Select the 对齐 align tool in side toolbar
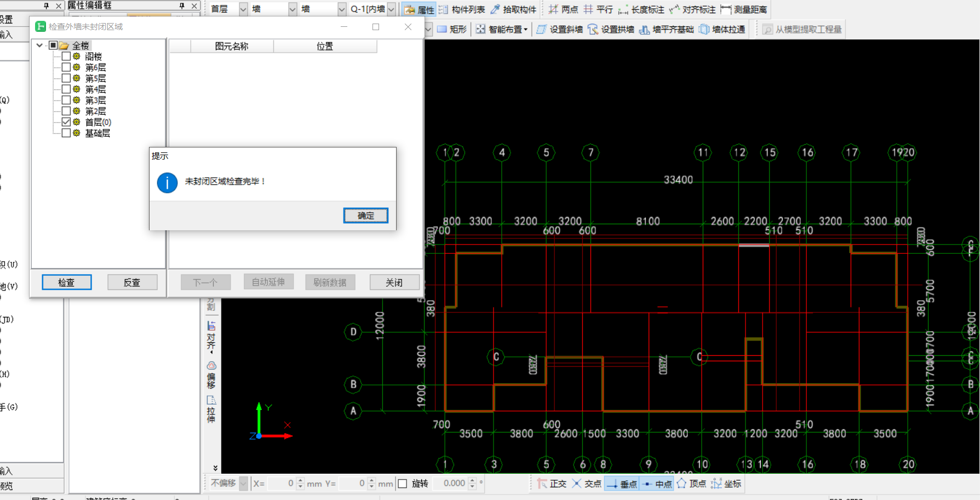980x500 pixels. click(211, 336)
